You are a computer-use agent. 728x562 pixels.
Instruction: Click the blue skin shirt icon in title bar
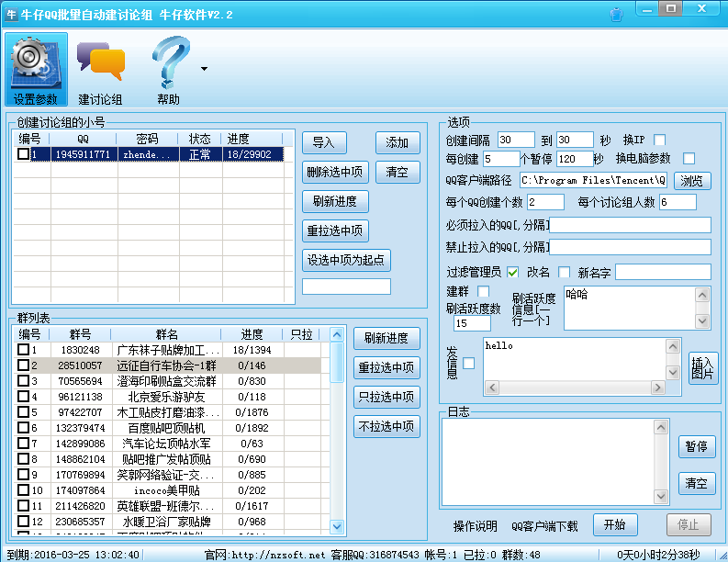click(617, 15)
